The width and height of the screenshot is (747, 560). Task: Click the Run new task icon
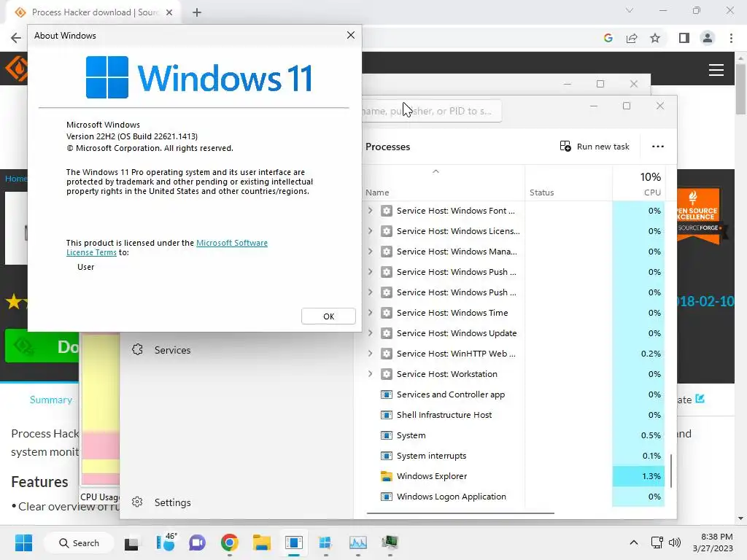[x=565, y=146]
